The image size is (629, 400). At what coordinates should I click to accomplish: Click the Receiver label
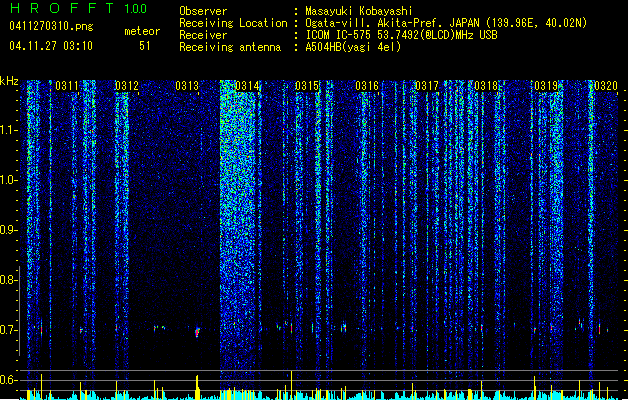tap(203, 35)
